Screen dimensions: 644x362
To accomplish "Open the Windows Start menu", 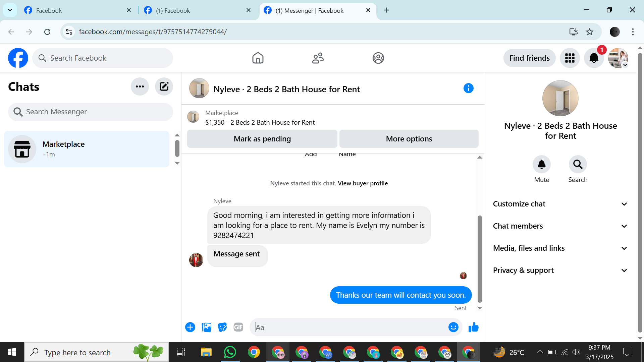I will click(12, 352).
